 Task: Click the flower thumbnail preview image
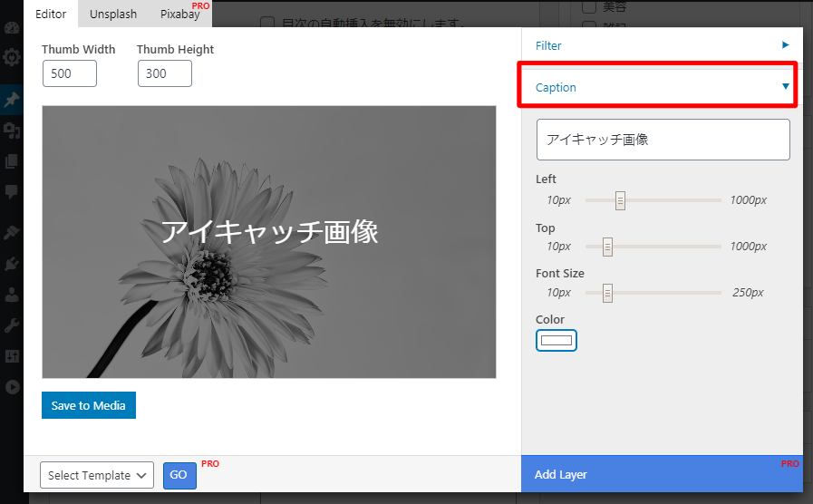pyautogui.click(x=269, y=242)
